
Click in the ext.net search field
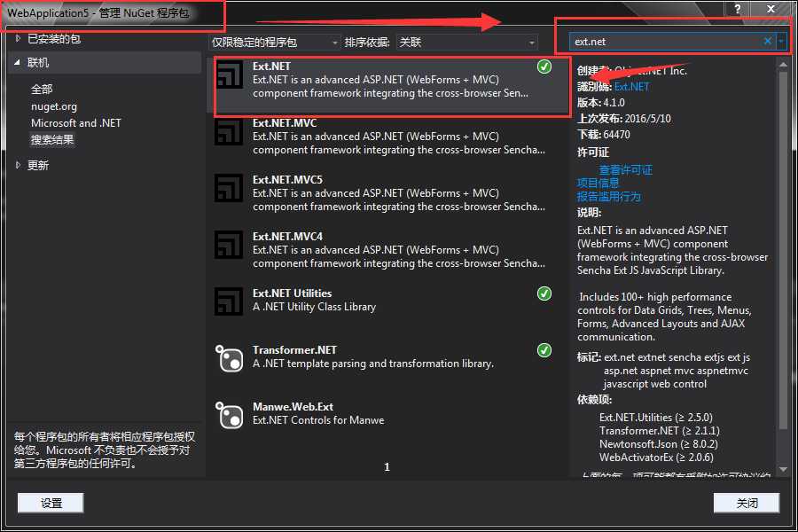point(667,42)
